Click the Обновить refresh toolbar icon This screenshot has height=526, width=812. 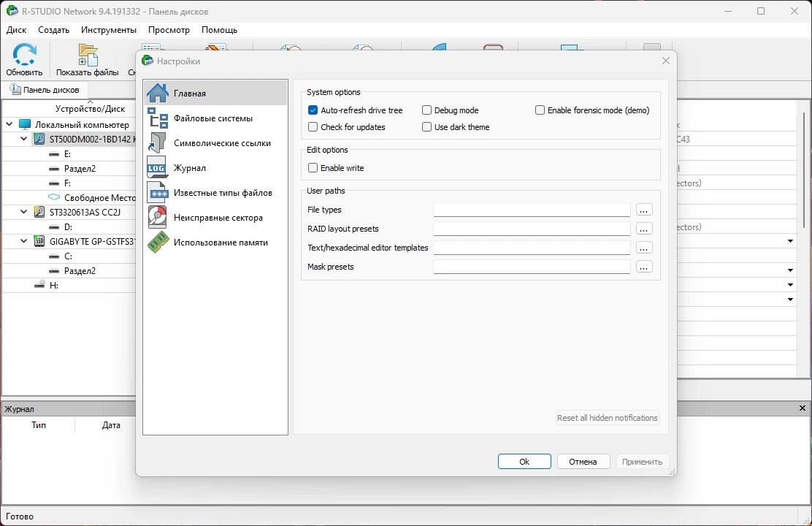(24, 56)
